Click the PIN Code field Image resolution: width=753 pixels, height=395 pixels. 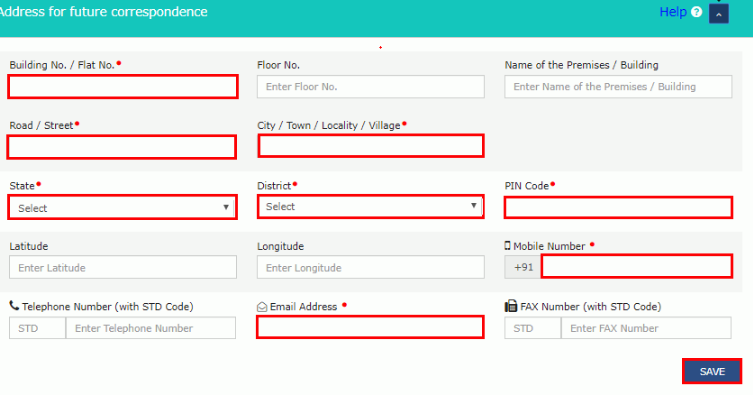click(x=618, y=207)
